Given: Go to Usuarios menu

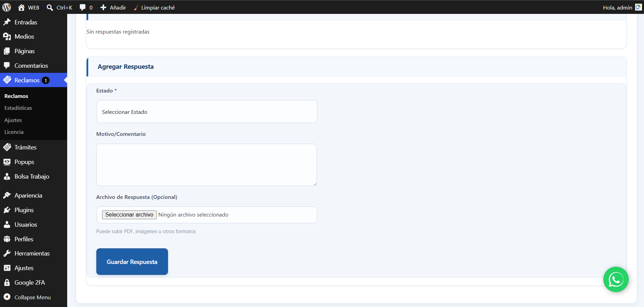Looking at the screenshot, I should (x=26, y=225).
